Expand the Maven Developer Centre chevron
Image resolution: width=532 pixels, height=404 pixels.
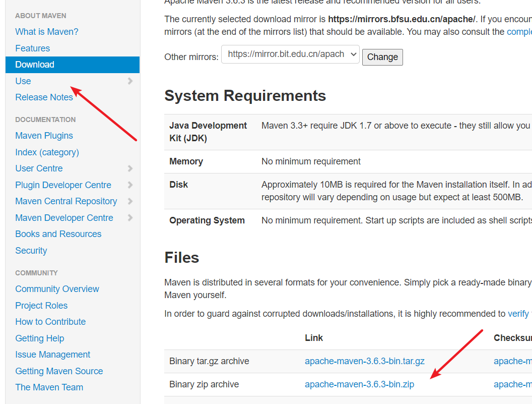coord(130,218)
